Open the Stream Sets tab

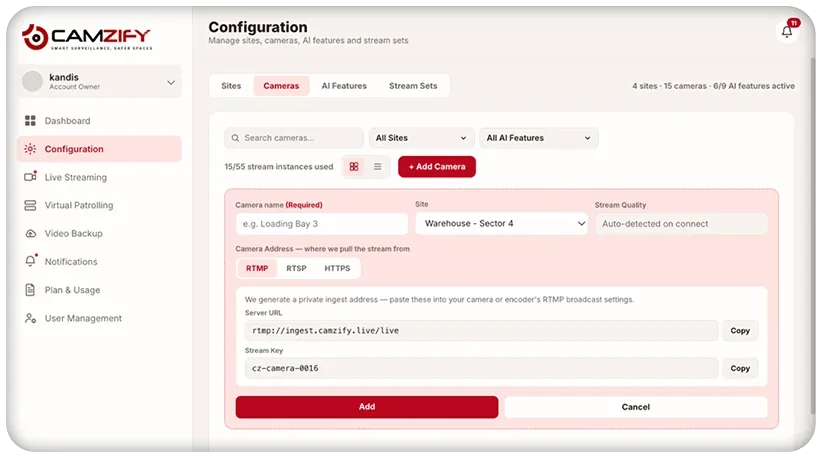413,86
